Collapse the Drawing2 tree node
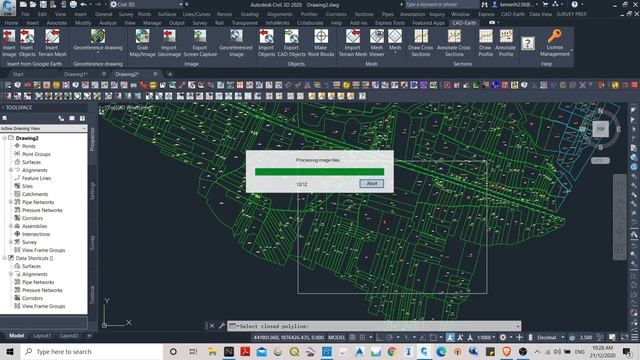 point(4,138)
